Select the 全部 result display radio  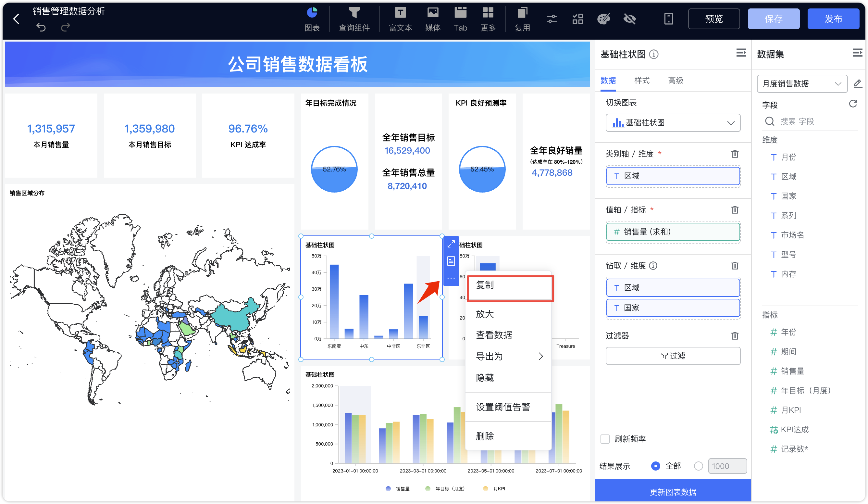click(655, 466)
